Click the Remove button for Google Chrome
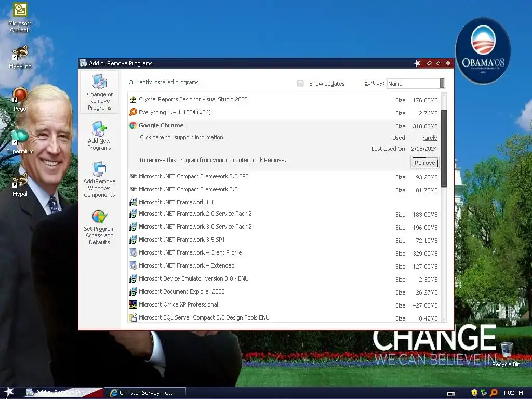The width and height of the screenshot is (532, 399). coord(425,163)
